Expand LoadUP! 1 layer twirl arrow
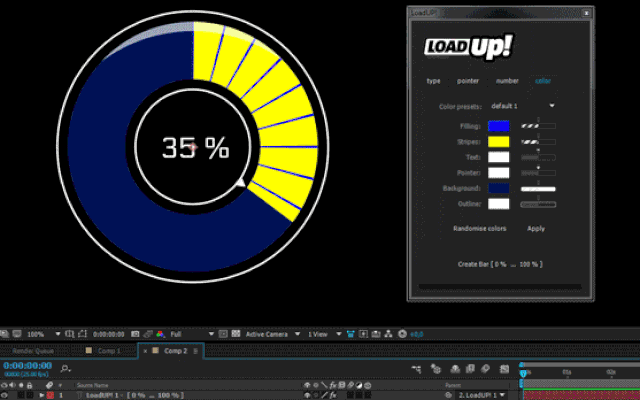640x400 pixels. [41, 395]
